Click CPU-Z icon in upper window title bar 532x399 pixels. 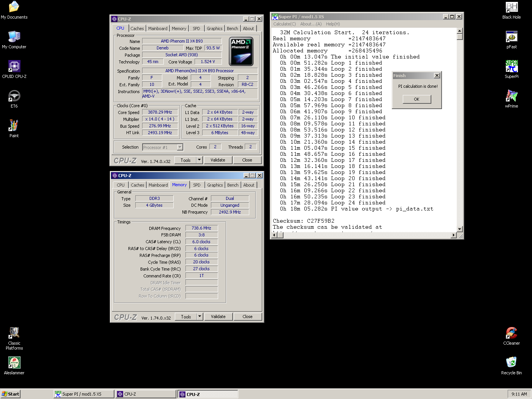pyautogui.click(x=114, y=19)
